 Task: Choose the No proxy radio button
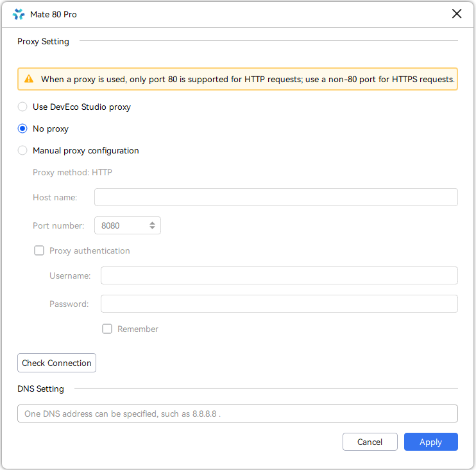point(22,129)
